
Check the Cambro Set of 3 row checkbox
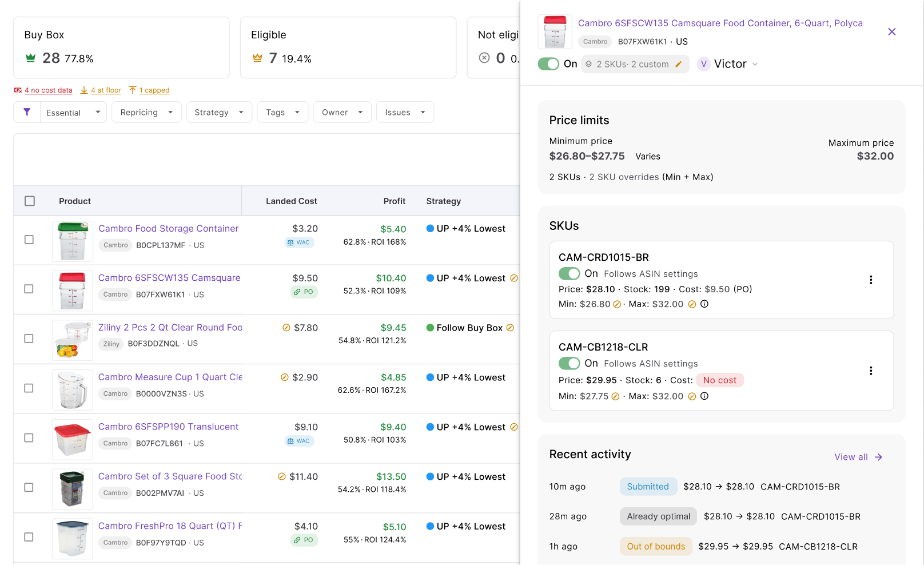point(29,487)
